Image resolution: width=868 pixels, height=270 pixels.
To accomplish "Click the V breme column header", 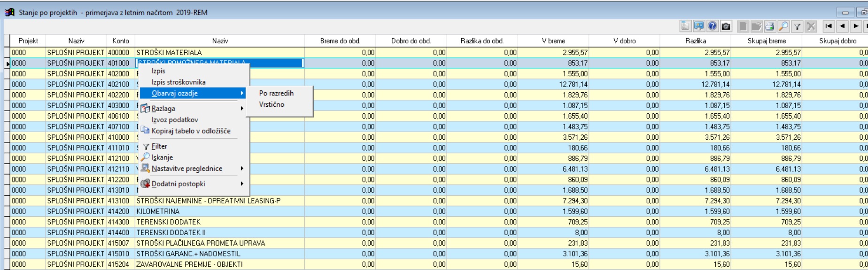I will pos(553,41).
